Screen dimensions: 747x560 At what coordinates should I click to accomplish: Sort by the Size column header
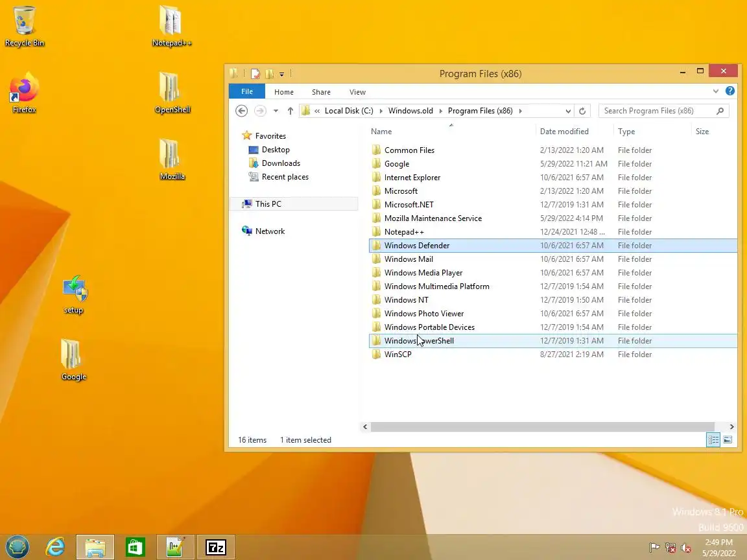click(x=714, y=132)
